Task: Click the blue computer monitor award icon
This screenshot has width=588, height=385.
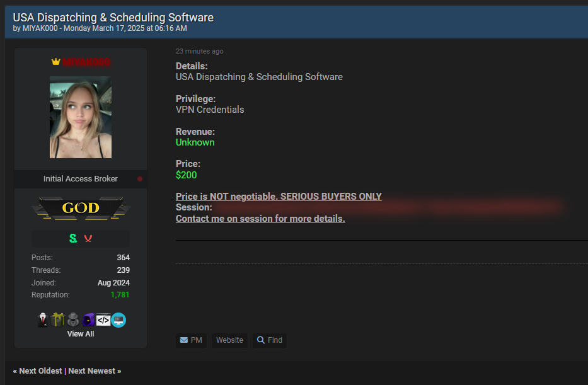Action: point(118,320)
